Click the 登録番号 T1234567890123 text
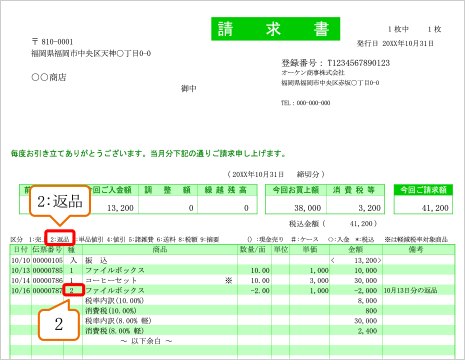The image size is (465, 360). pyautogui.click(x=335, y=63)
